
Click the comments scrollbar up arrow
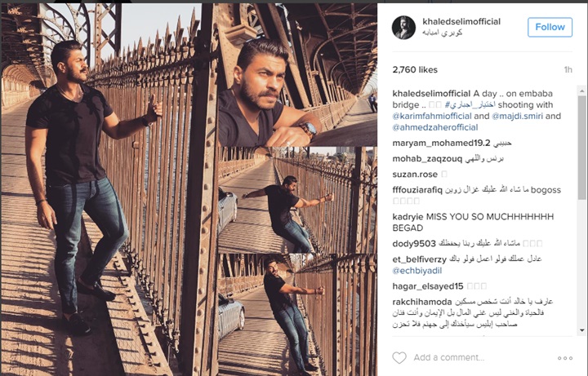(x=582, y=91)
